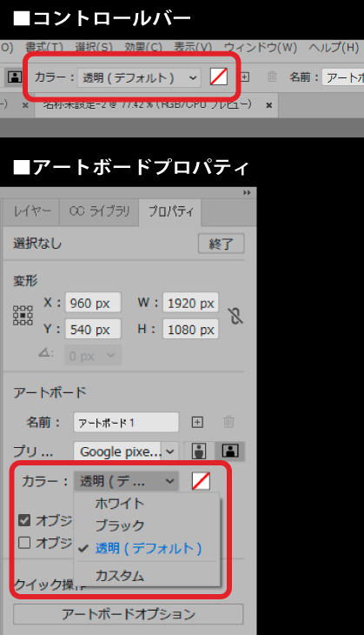Select portrait orientation in properties panel
Image resolution: width=364 pixels, height=635 pixels.
[x=199, y=451]
